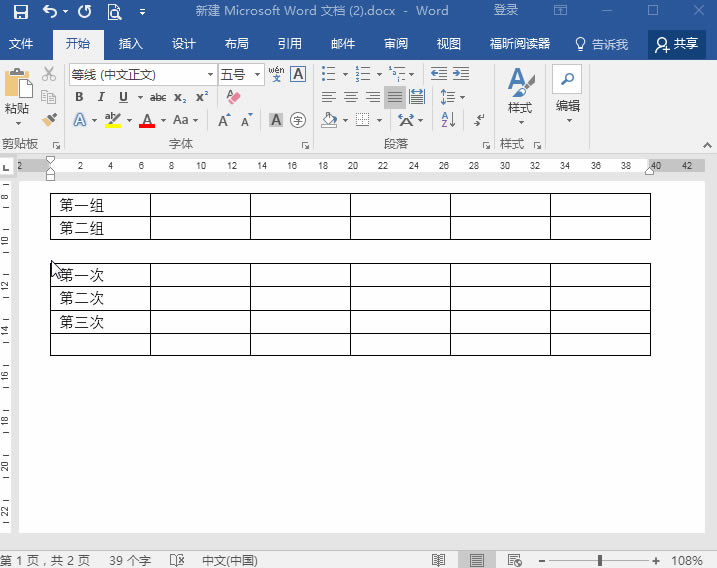Click the 中文(中国) language indicator
The width and height of the screenshot is (717, 568).
[230, 560]
